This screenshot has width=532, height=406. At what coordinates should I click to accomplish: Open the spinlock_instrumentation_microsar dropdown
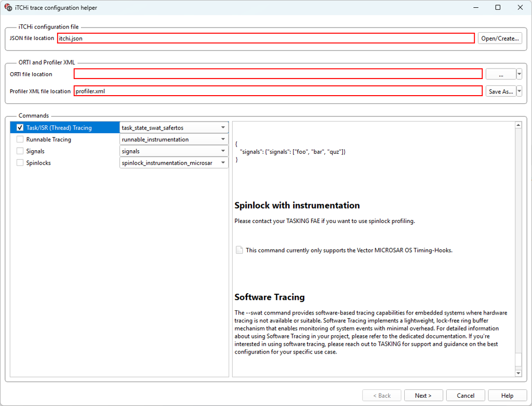pyautogui.click(x=223, y=163)
